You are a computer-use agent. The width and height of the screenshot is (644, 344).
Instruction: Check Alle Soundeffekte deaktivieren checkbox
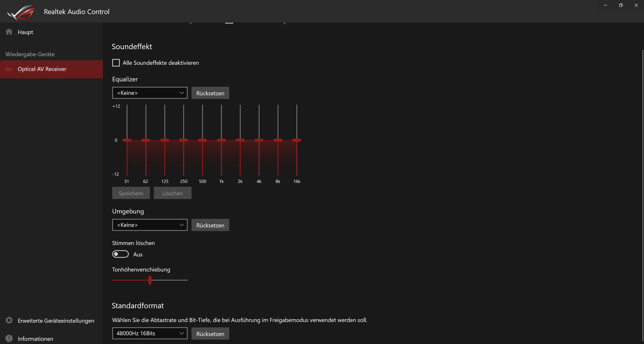[x=116, y=63]
